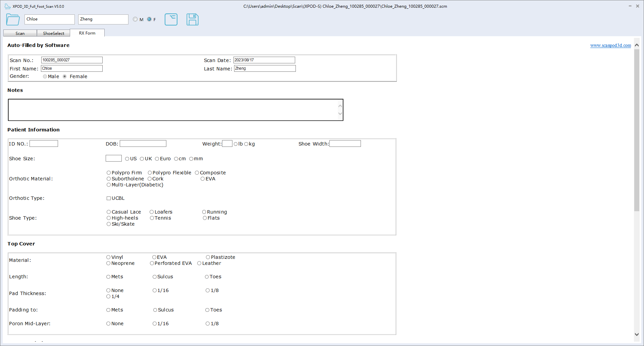This screenshot has width=644, height=346.
Task: Click the page scrollbar up arrow
Action: pos(637,45)
